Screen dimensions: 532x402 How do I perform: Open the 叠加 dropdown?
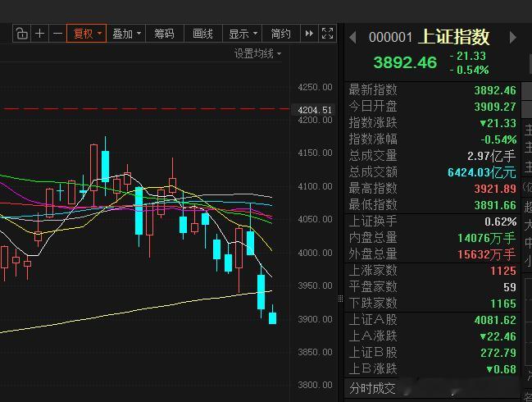click(x=126, y=34)
